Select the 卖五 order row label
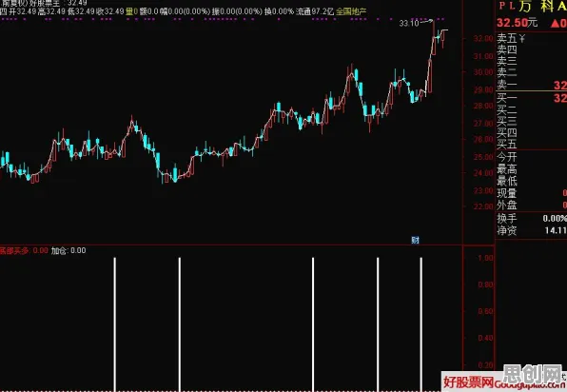Screen dimensions: 567x392 point(507,38)
